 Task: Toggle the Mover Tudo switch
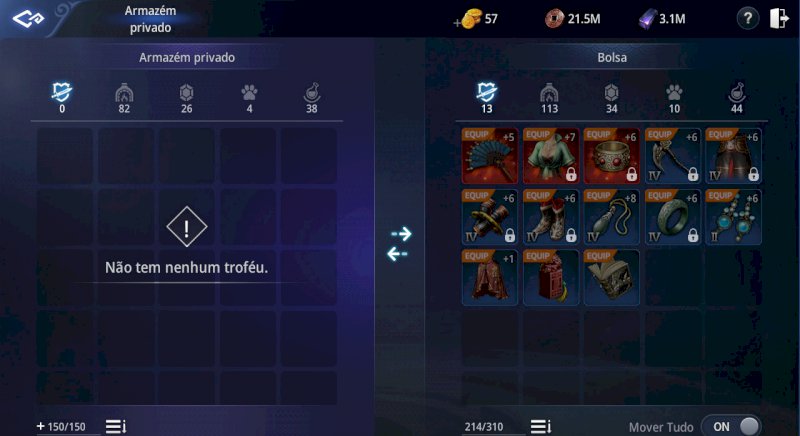[x=733, y=426]
